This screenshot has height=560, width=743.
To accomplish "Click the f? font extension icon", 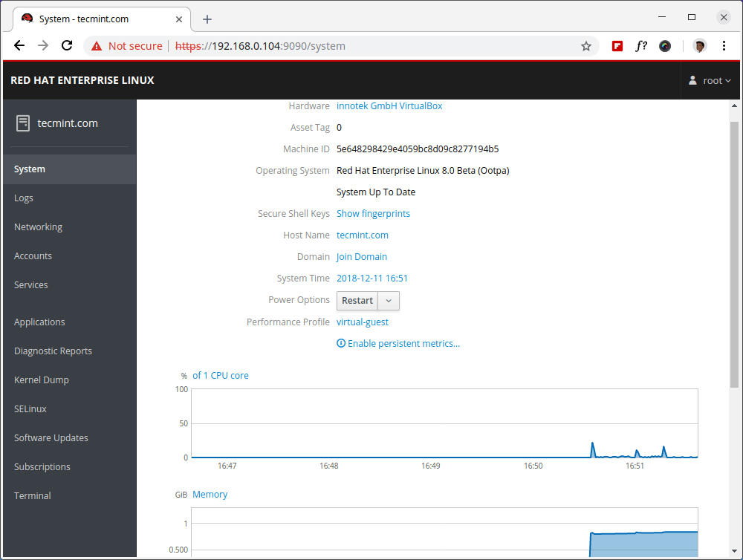I will pyautogui.click(x=640, y=46).
